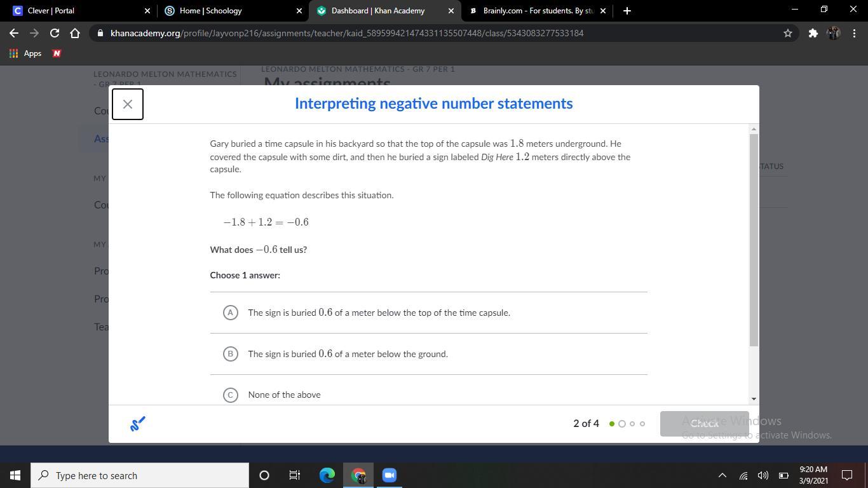
Task: Close the Home Schoology tab
Action: click(x=299, y=11)
